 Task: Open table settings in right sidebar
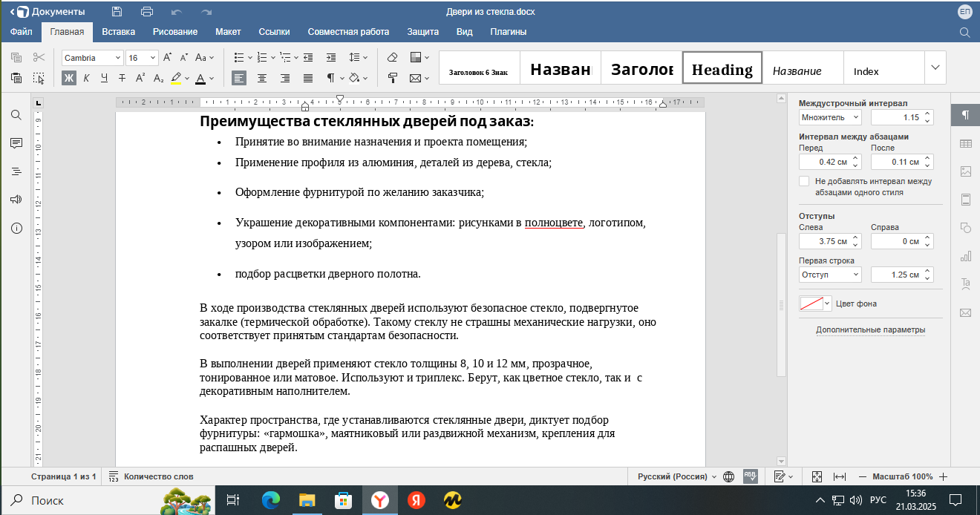(x=965, y=143)
